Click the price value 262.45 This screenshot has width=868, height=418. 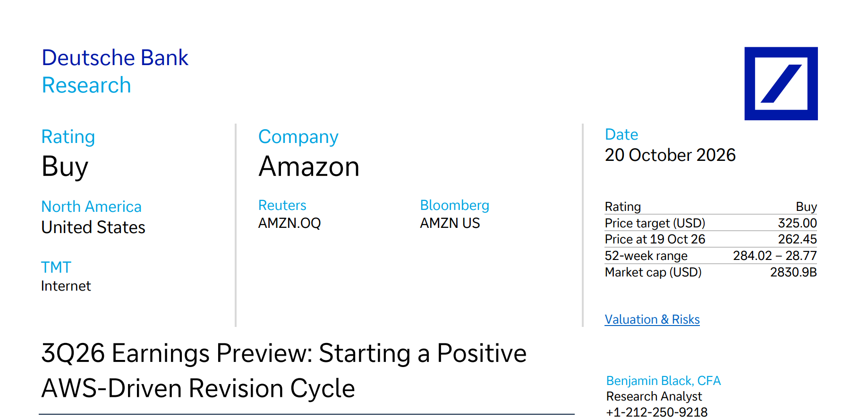[797, 239]
